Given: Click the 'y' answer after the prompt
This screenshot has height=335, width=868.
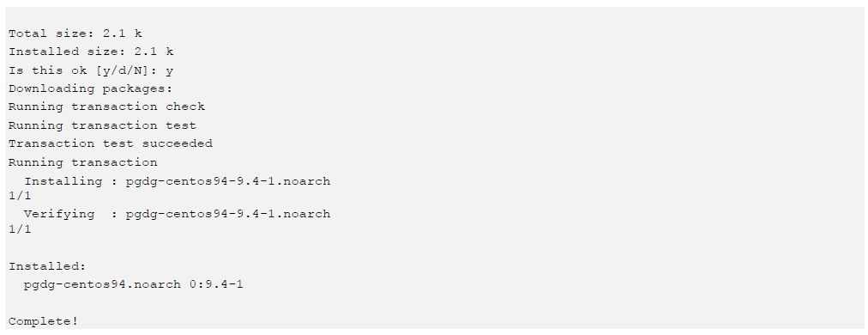Looking at the screenshot, I should tap(169, 71).
